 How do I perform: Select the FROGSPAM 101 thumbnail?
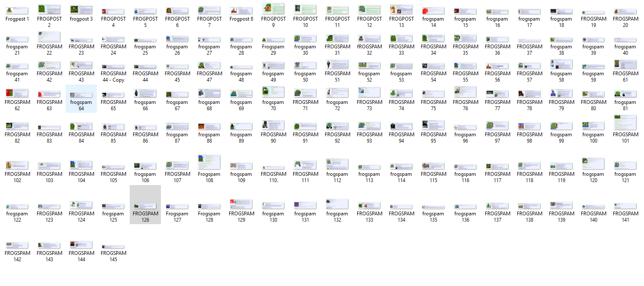pyautogui.click(x=625, y=122)
